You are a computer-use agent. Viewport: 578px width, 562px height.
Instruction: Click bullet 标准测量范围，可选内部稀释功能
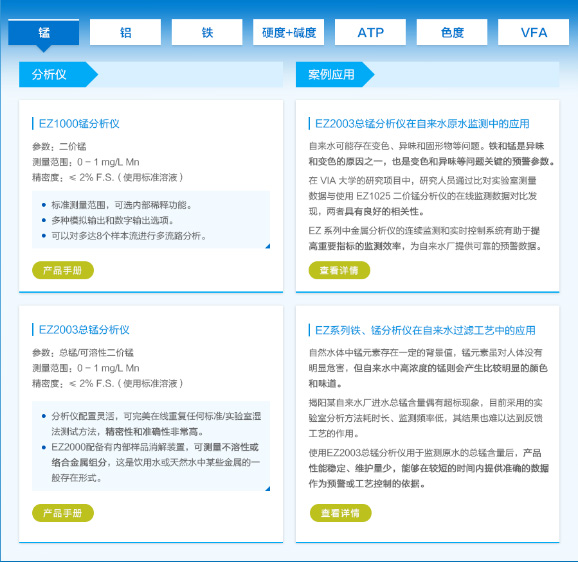tap(122, 205)
